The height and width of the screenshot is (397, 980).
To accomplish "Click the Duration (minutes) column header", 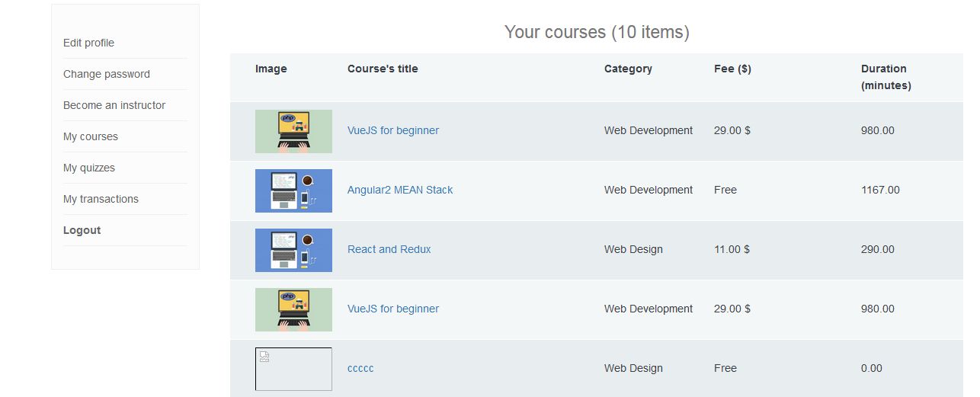I will (x=886, y=77).
